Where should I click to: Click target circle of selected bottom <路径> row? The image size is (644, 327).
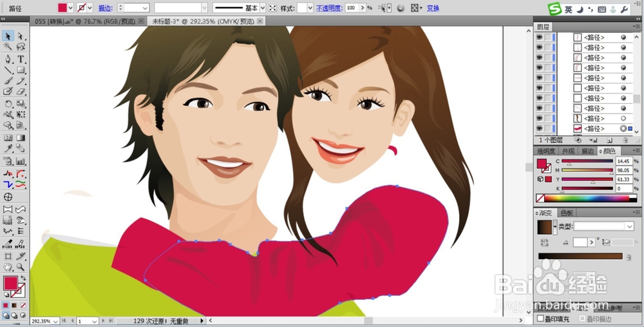pos(623,129)
